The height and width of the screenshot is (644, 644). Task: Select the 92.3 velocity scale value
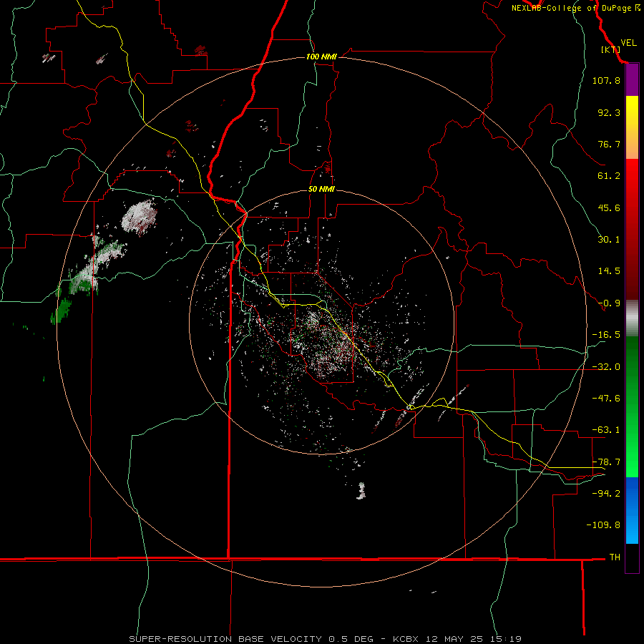(609, 112)
